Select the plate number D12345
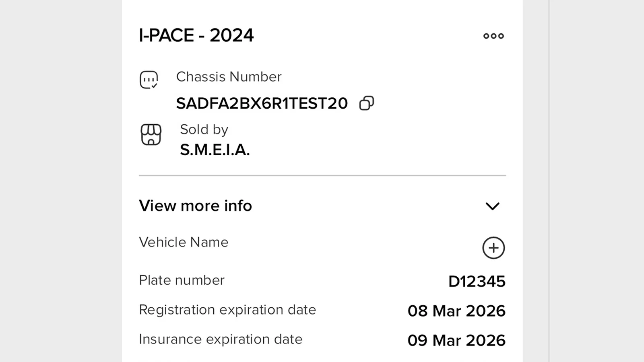 [477, 282]
